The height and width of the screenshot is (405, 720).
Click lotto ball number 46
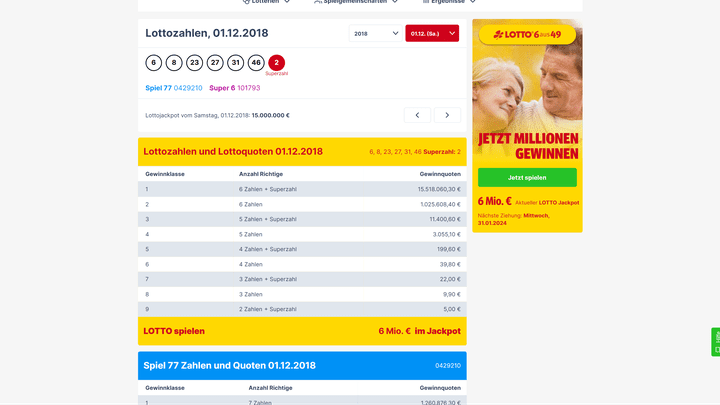[256, 62]
